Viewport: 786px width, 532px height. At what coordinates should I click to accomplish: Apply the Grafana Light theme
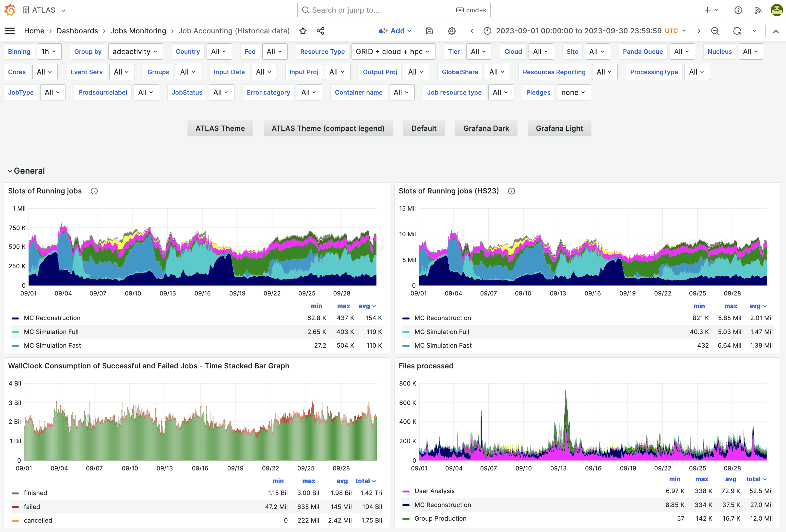click(559, 128)
